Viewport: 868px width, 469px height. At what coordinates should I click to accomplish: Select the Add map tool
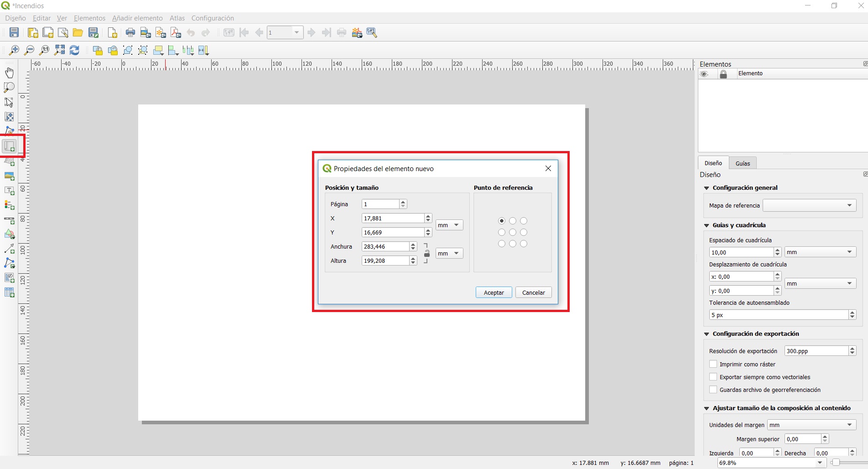(x=9, y=146)
